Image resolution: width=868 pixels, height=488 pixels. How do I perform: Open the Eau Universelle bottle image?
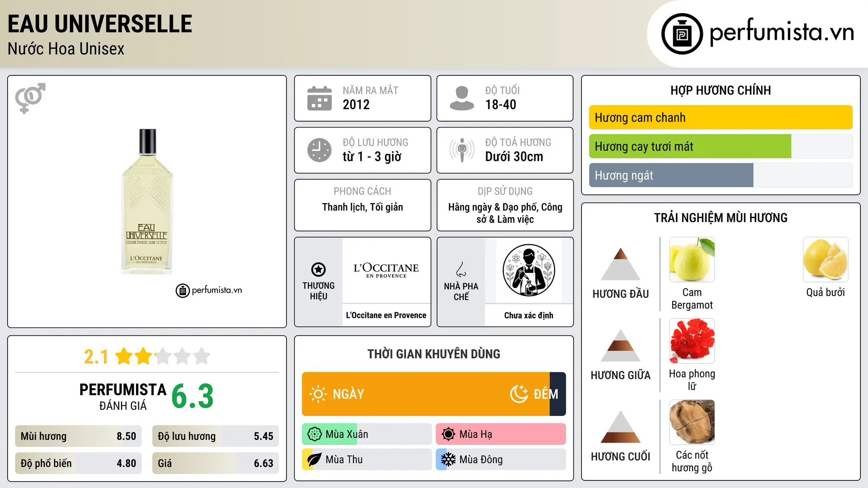pos(147,201)
